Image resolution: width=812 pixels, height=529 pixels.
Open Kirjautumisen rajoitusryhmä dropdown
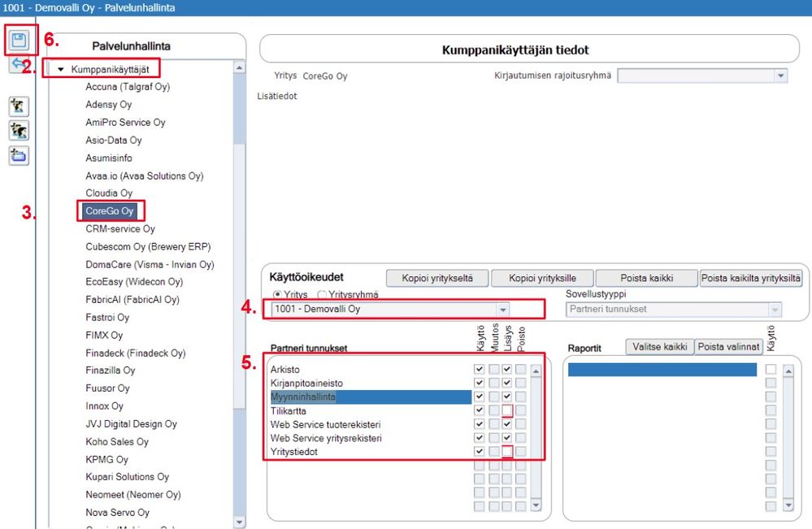click(780, 76)
